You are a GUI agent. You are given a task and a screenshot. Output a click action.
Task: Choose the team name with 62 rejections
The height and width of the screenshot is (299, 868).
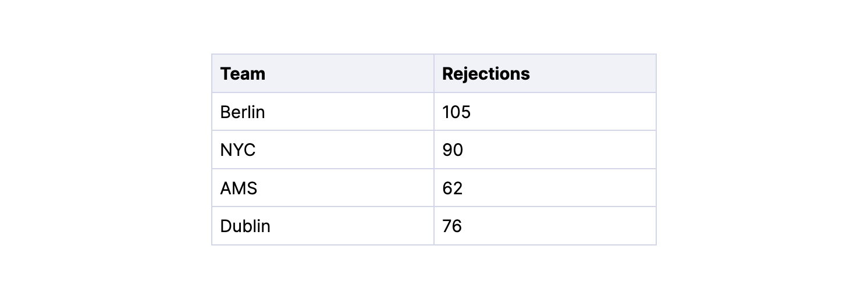tap(323, 188)
